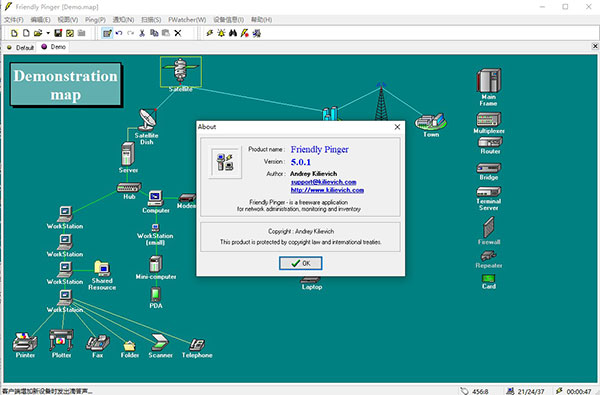Expand the dropdown arrow beside open folder
Image resolution: width=600 pixels, height=395 pixels.
pos(48,33)
